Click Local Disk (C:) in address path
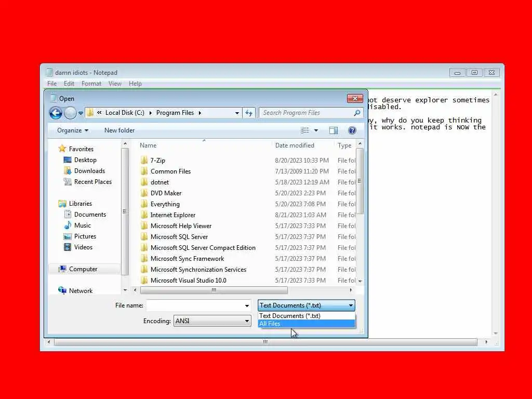Viewport: 532px width, 399px height. (125, 113)
